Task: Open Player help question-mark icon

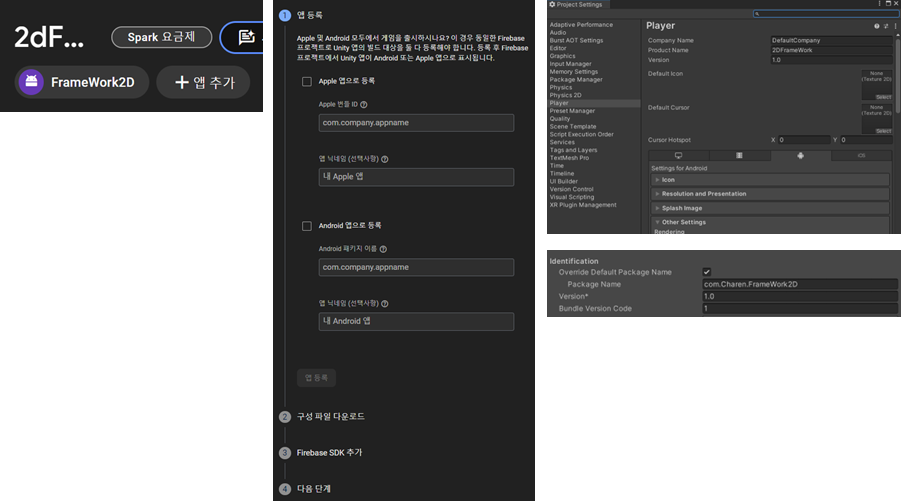Action: click(x=876, y=26)
